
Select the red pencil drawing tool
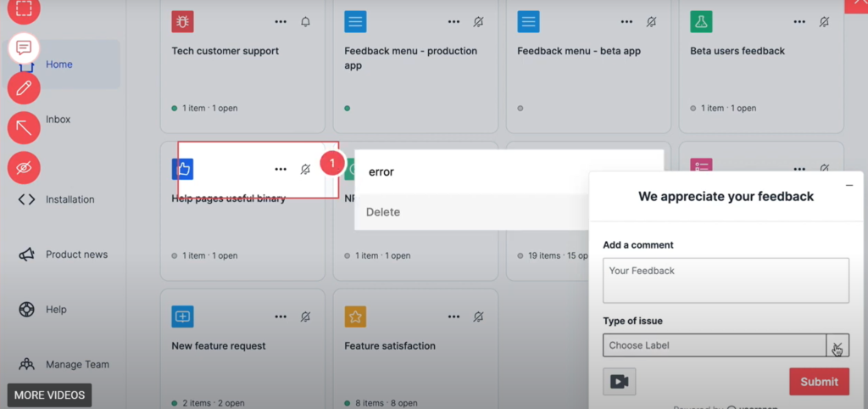point(24,88)
